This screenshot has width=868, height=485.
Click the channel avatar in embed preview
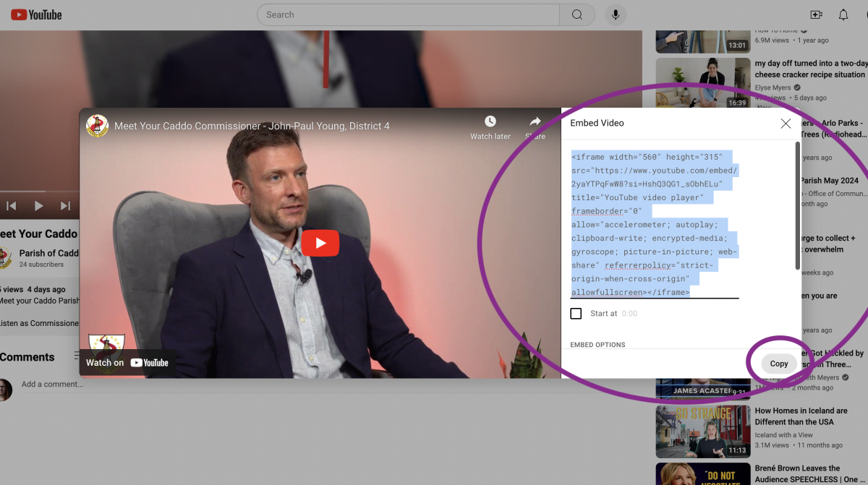point(97,126)
